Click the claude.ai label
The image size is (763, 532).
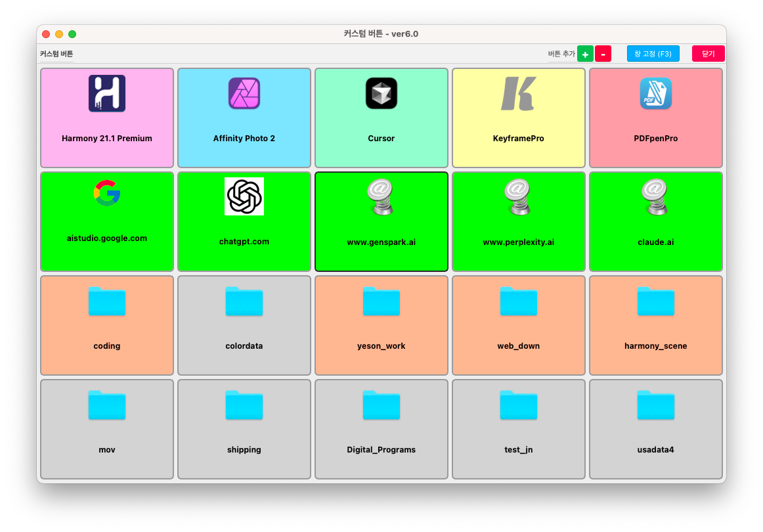coord(656,242)
